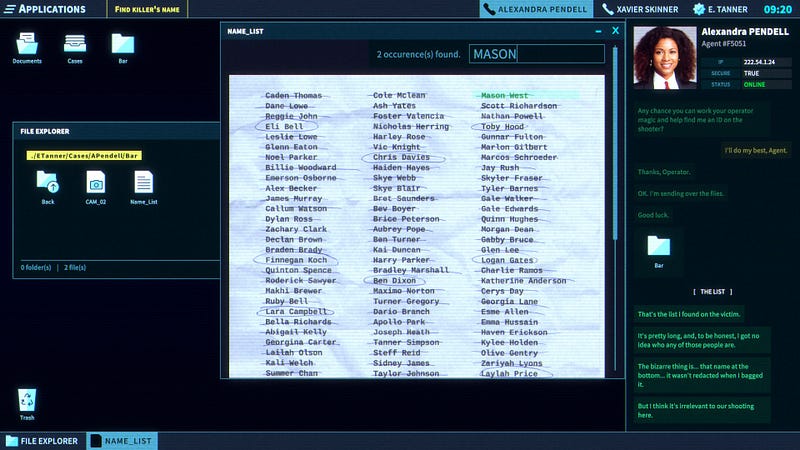Click the IP value 222.54.1.24
The height and width of the screenshot is (450, 800).
coord(759,62)
